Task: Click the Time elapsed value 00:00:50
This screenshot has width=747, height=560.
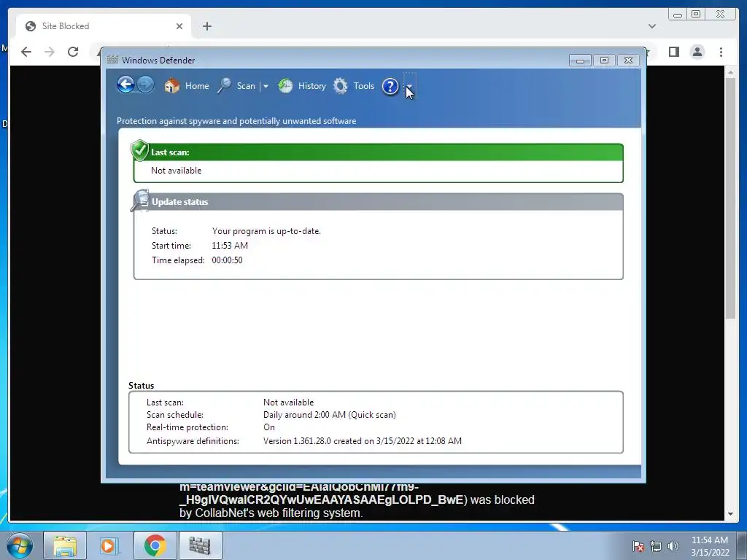Action: click(x=228, y=260)
